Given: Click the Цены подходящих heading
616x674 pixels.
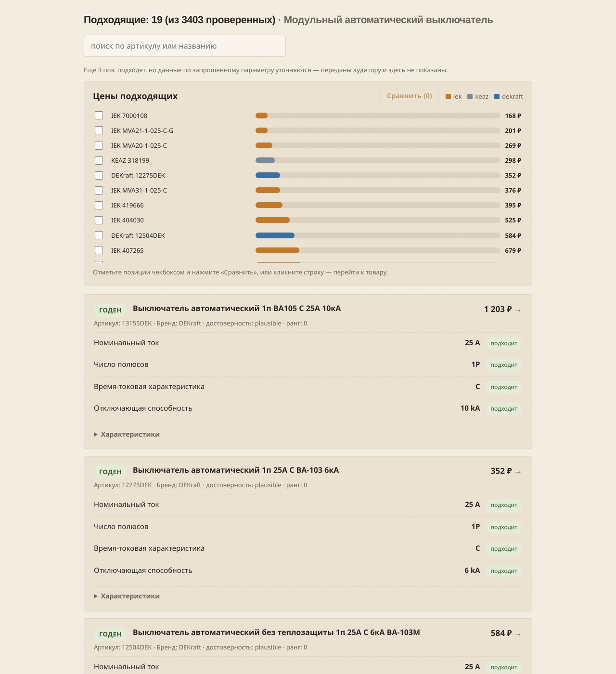Looking at the screenshot, I should 135,96.
